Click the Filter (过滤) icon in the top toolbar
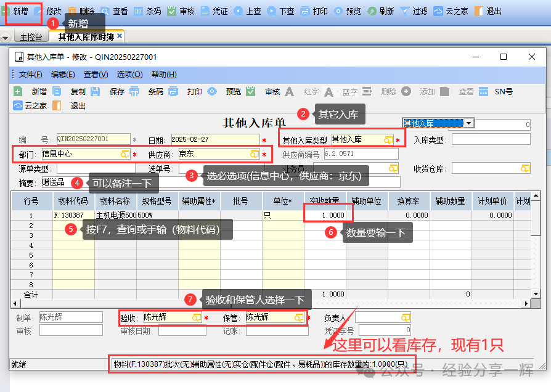This screenshot has height=392, width=551. 404,11
